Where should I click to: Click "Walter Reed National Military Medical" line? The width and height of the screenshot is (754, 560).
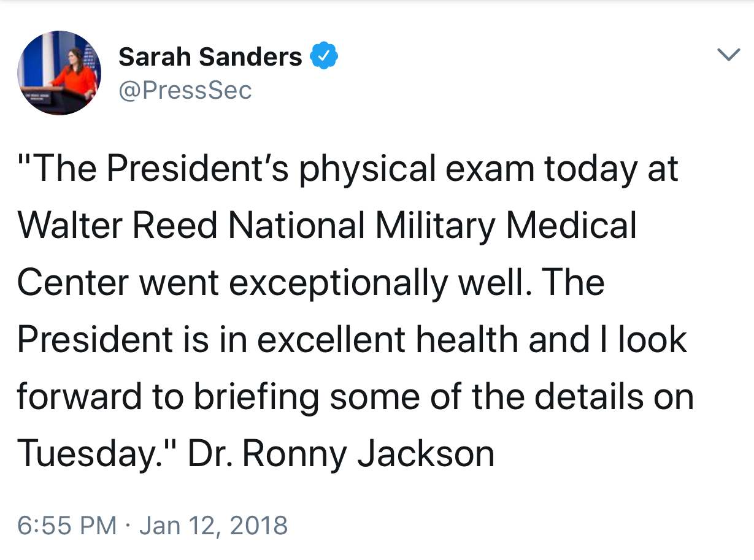point(327,224)
